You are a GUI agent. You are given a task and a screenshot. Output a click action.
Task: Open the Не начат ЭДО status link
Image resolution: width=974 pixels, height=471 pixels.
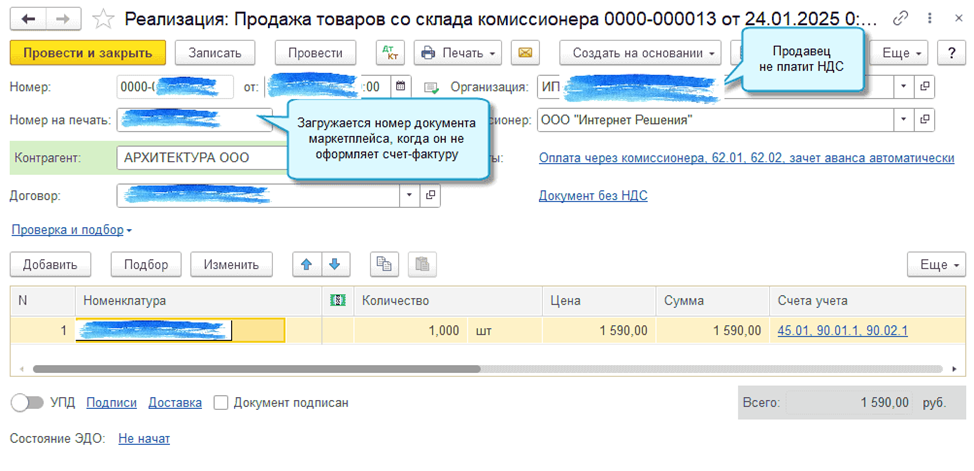(144, 439)
